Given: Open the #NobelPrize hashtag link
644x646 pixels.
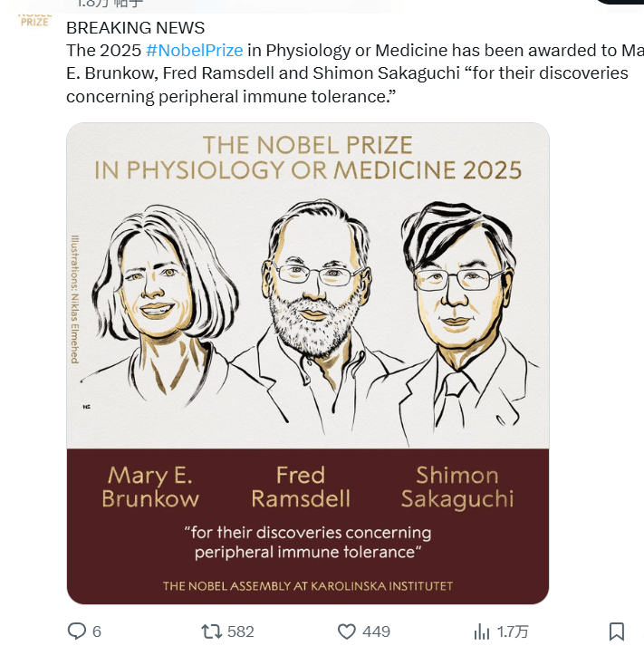Looking at the screenshot, I should pyautogui.click(x=194, y=50).
